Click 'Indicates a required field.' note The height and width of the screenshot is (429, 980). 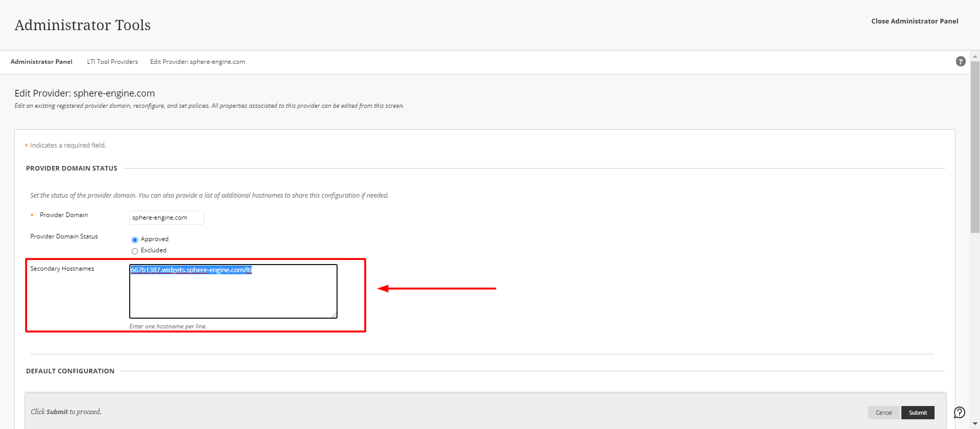click(x=68, y=146)
